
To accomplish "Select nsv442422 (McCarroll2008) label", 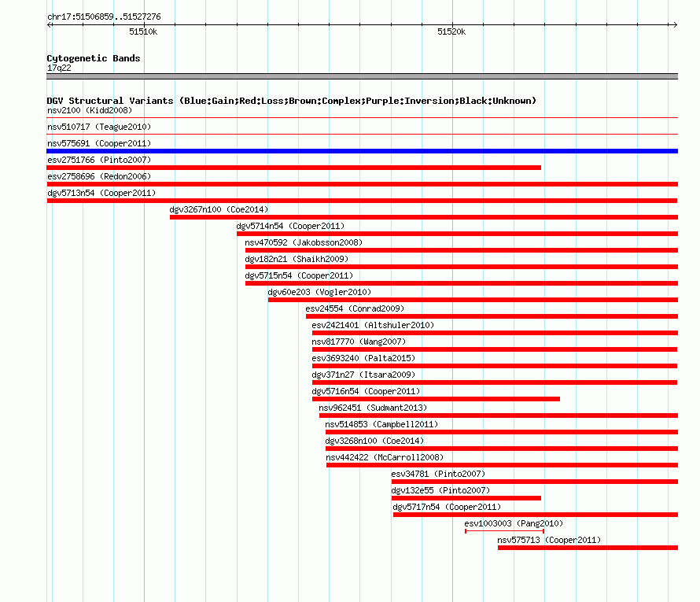I will tap(385, 457).
